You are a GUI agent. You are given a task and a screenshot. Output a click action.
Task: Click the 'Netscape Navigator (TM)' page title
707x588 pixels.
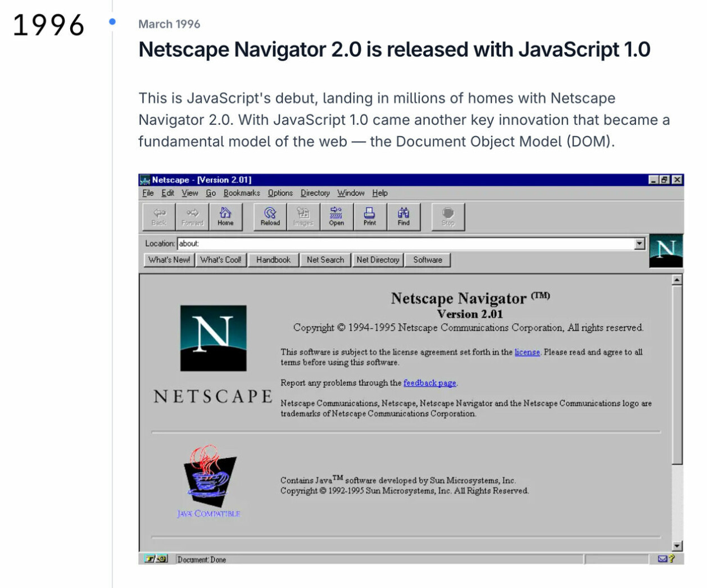point(470,298)
